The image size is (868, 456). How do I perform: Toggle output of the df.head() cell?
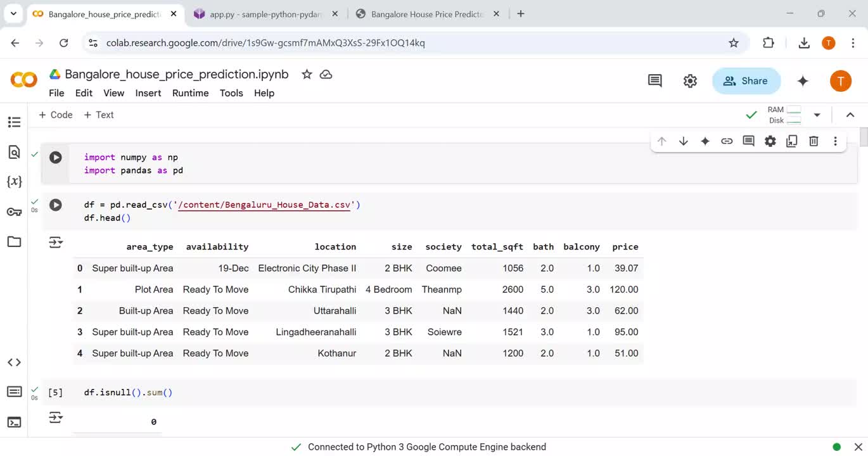click(x=56, y=243)
